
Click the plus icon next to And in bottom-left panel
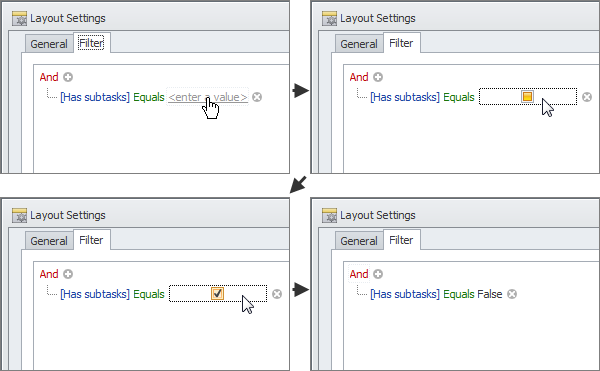pos(68,274)
